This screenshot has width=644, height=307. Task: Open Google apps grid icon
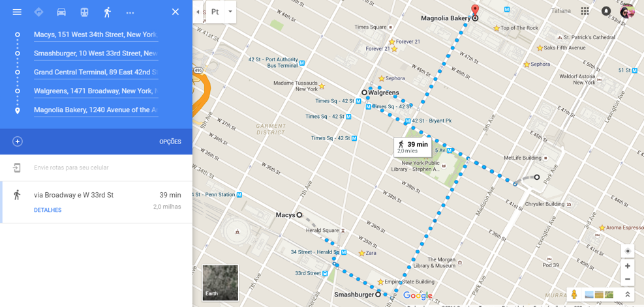pyautogui.click(x=585, y=11)
